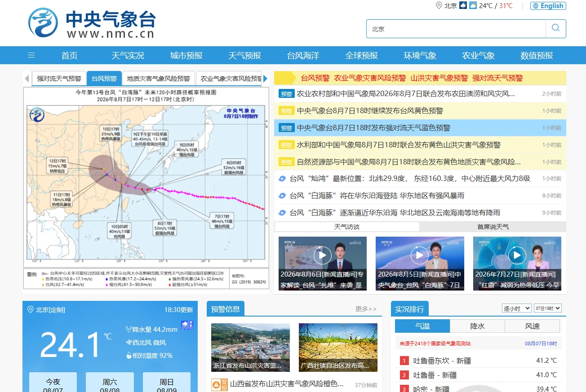Switch to 降水 ranking tab

tap(477, 326)
